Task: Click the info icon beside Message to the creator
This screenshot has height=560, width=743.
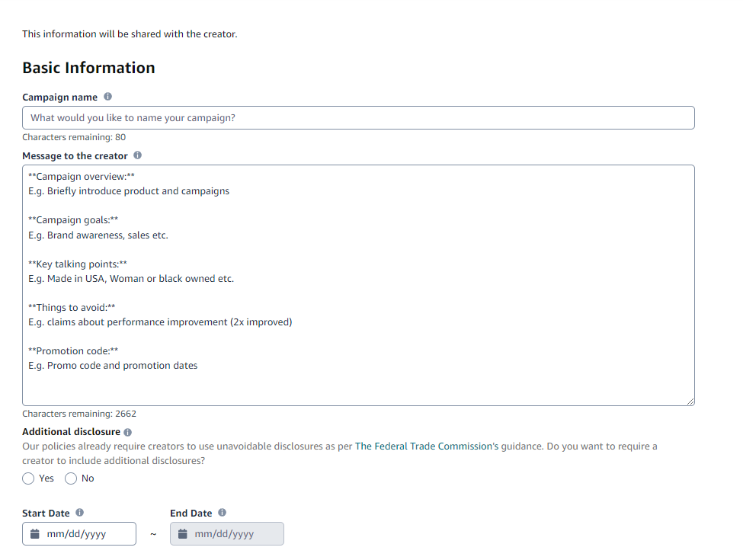Action: [138, 155]
